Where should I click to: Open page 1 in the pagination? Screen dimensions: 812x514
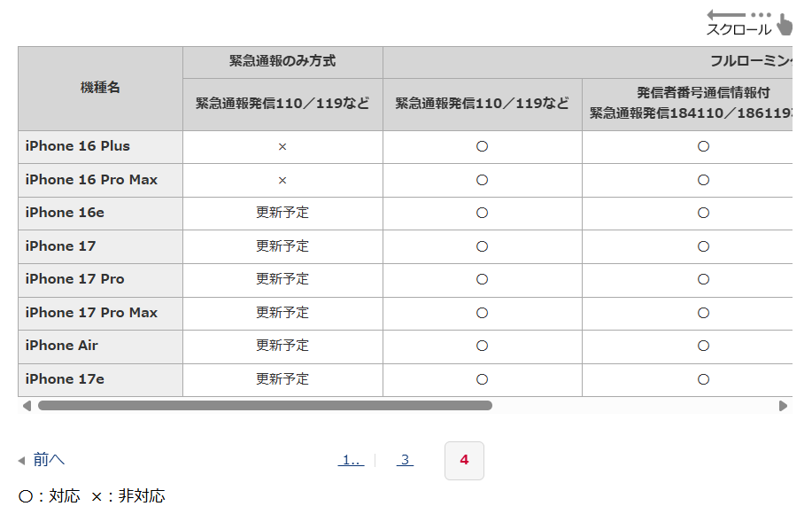pos(352,460)
